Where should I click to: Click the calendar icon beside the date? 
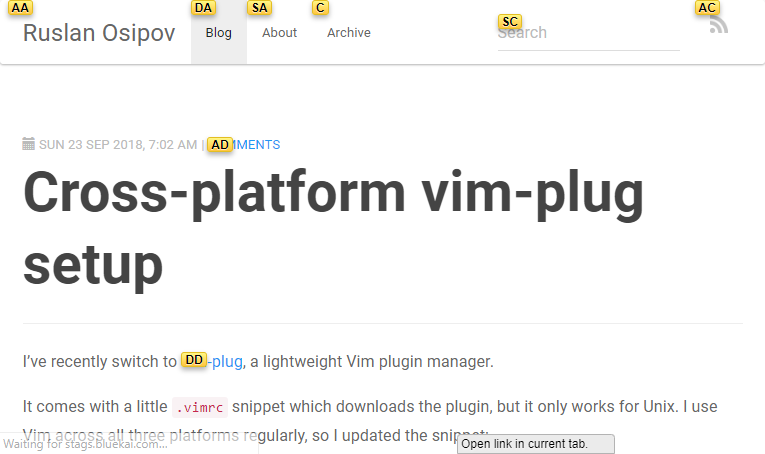pos(29,144)
